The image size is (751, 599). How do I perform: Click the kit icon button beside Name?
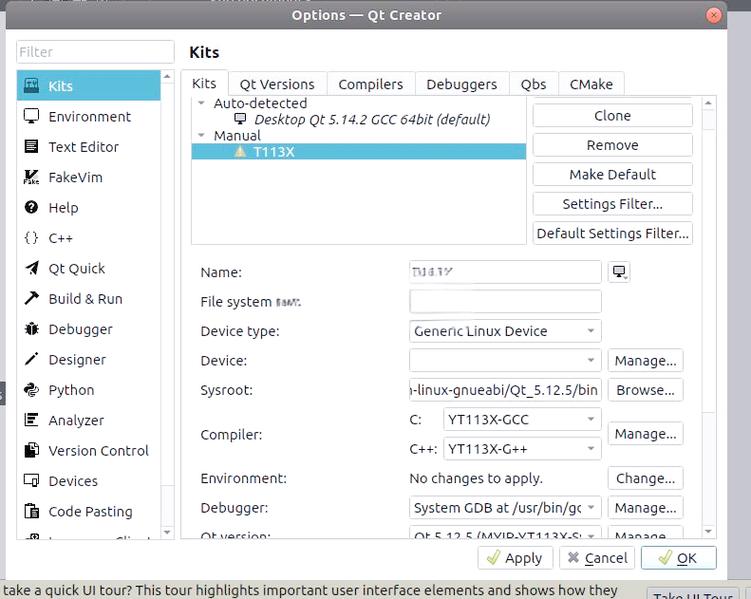click(619, 272)
